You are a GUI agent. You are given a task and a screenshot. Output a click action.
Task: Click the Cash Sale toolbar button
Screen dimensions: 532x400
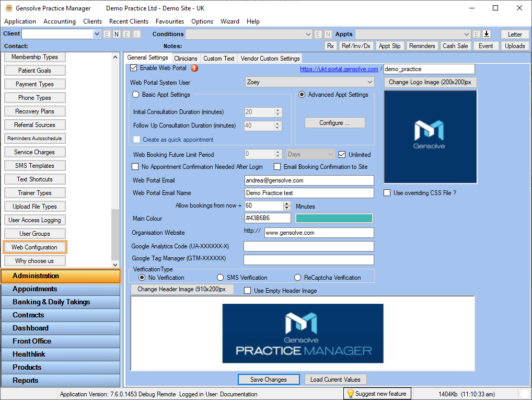[x=455, y=46]
